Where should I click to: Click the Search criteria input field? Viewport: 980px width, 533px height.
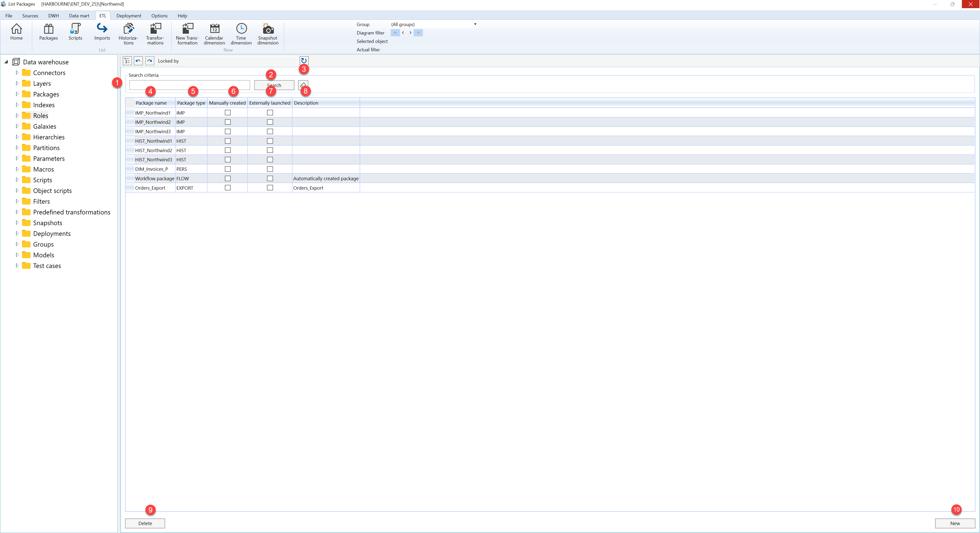tap(189, 85)
